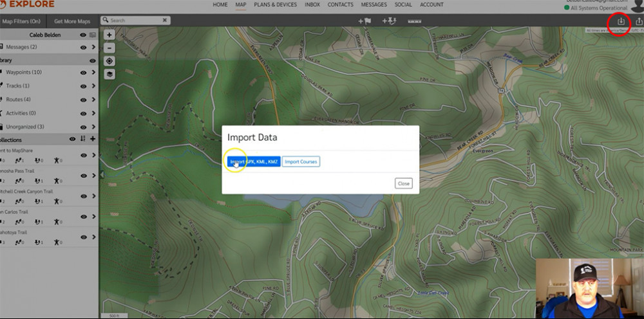Viewport: 644px width, 319px height.
Task: Hide Messages (2) on map
Action: (x=83, y=48)
